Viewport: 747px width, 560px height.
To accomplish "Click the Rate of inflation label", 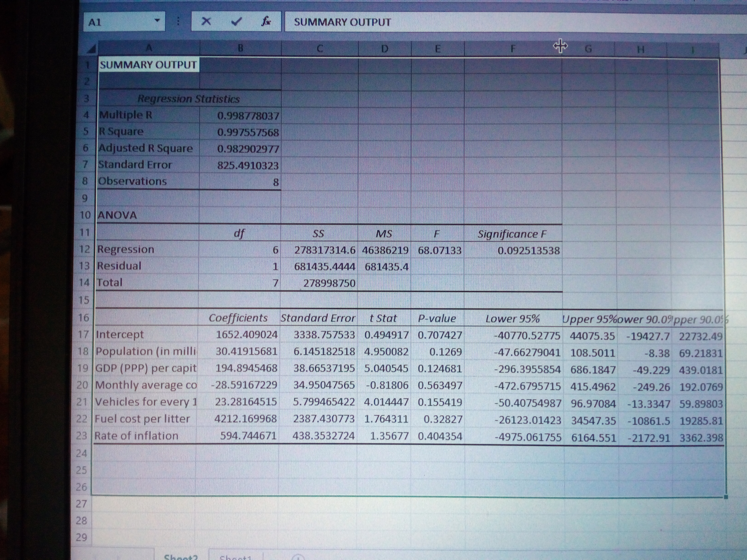I will tap(136, 436).
